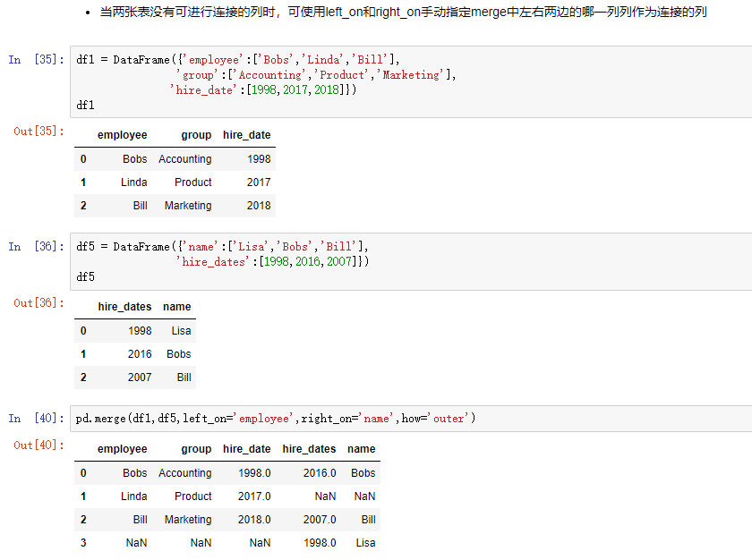This screenshot has height=560, width=752.
Task: Select the In [36] prompt label
Action: click(x=37, y=246)
